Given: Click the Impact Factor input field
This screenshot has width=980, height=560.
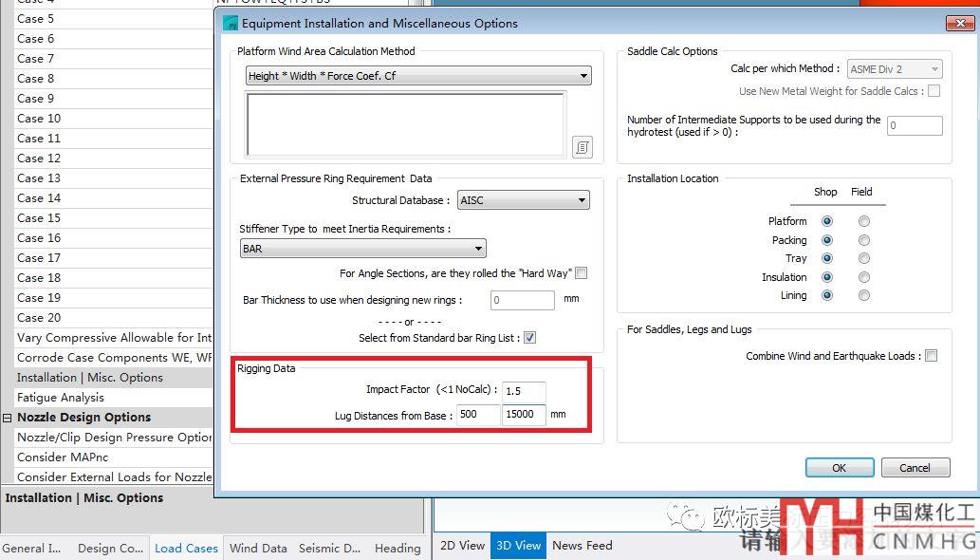Looking at the screenshot, I should pyautogui.click(x=524, y=391).
